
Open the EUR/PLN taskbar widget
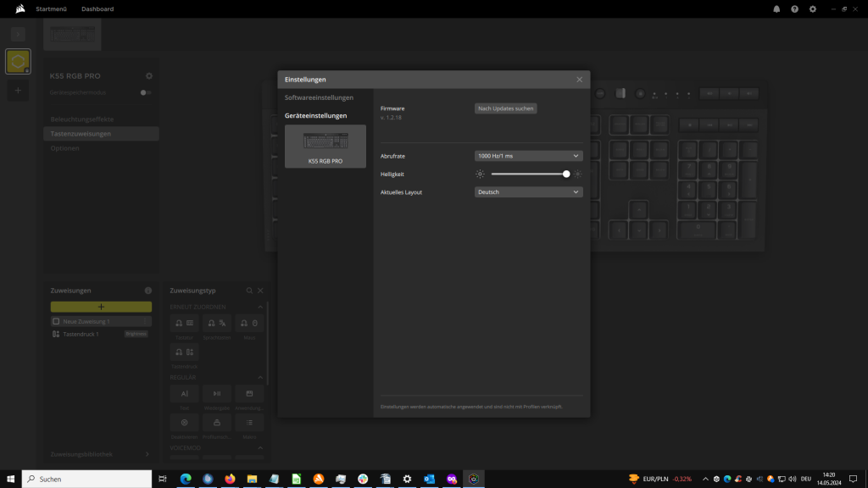[x=659, y=480]
